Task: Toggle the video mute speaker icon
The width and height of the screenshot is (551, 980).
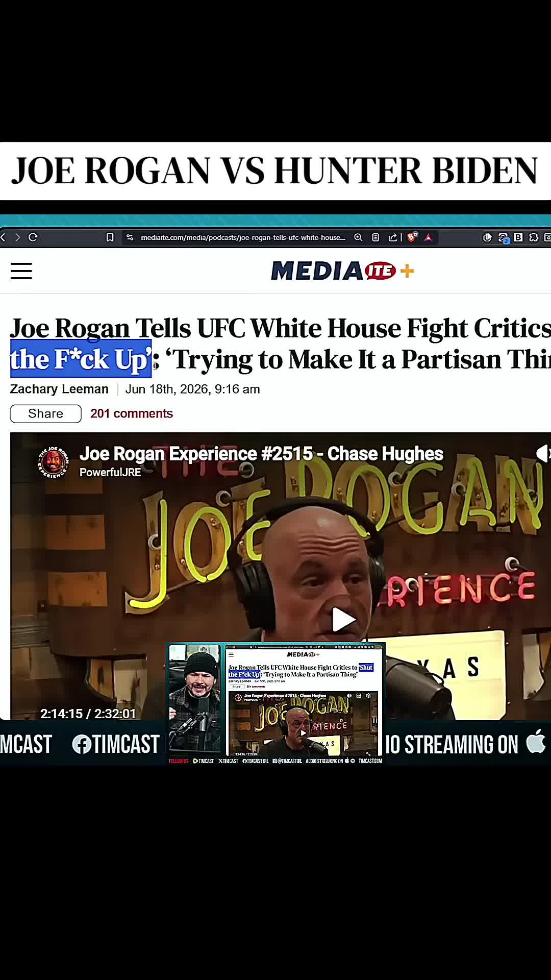Action: coord(543,453)
